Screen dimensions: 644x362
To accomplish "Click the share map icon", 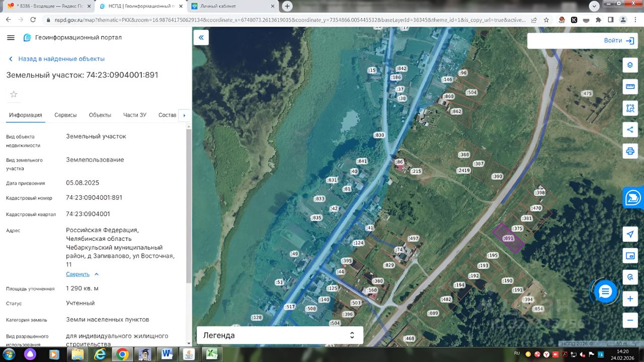I will point(629,129).
